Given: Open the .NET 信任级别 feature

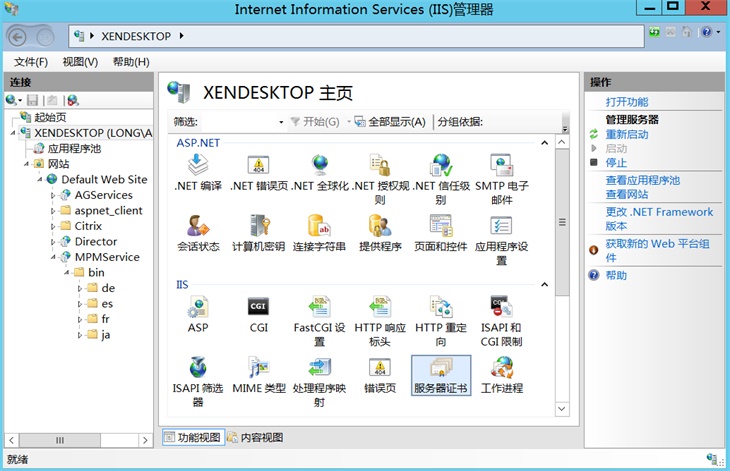Looking at the screenshot, I should point(441,180).
